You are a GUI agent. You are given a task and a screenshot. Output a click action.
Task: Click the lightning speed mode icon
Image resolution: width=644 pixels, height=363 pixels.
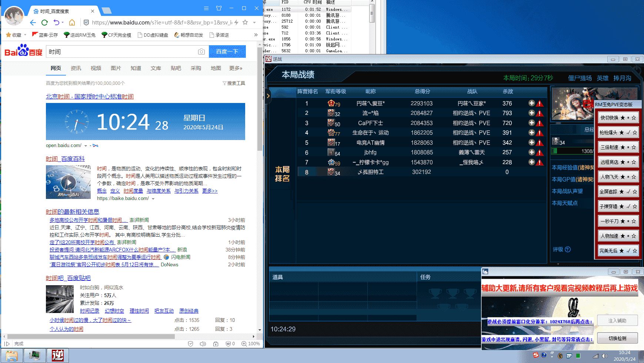[236, 22]
